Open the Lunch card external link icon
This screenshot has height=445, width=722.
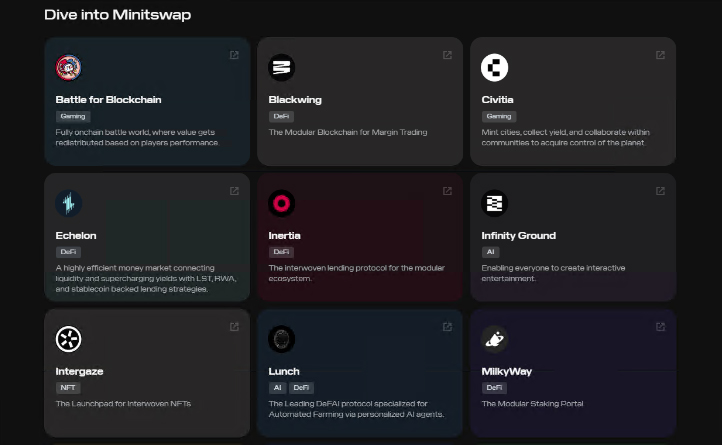447,326
